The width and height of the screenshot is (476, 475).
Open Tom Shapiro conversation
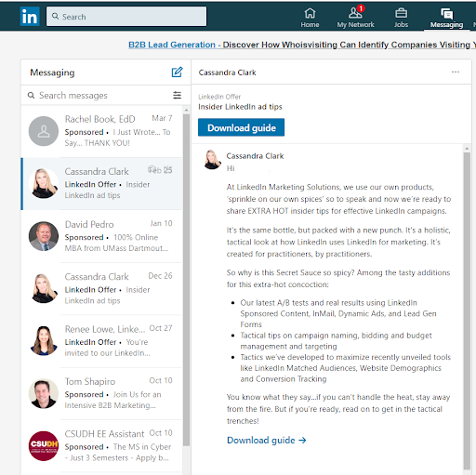click(102, 393)
